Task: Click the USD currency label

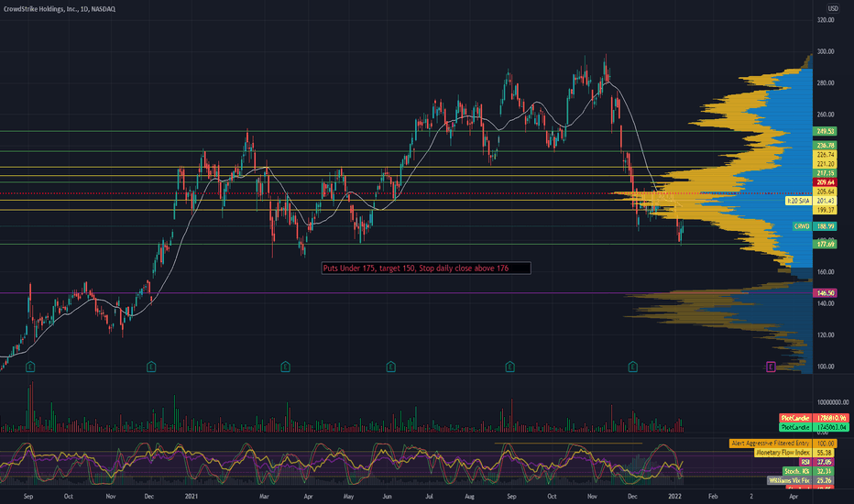Action: (x=833, y=8)
